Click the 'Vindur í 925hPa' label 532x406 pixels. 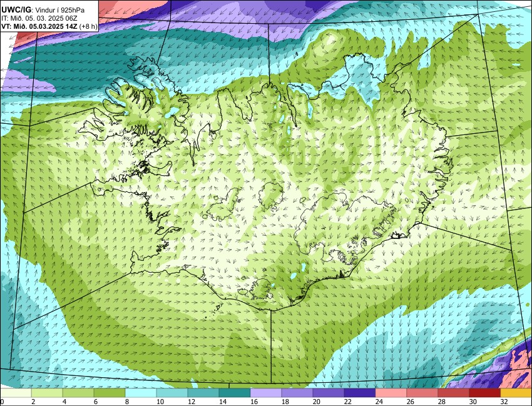point(59,11)
